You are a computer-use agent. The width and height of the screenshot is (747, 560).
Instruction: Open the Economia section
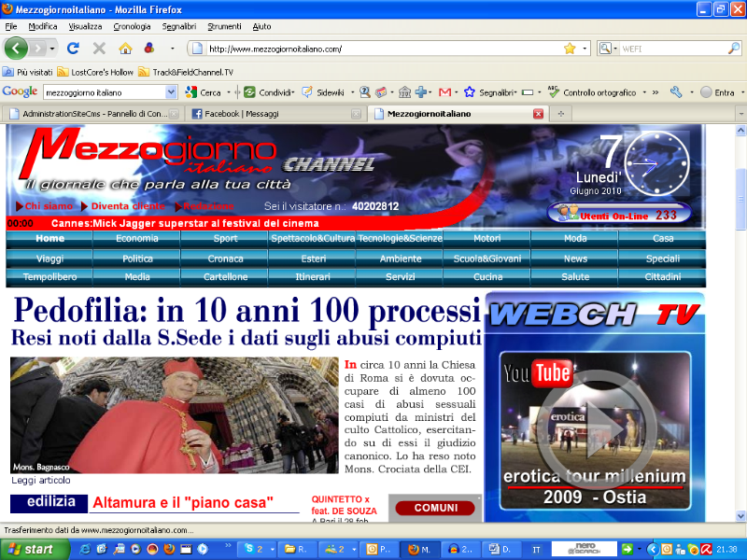pyautogui.click(x=136, y=239)
